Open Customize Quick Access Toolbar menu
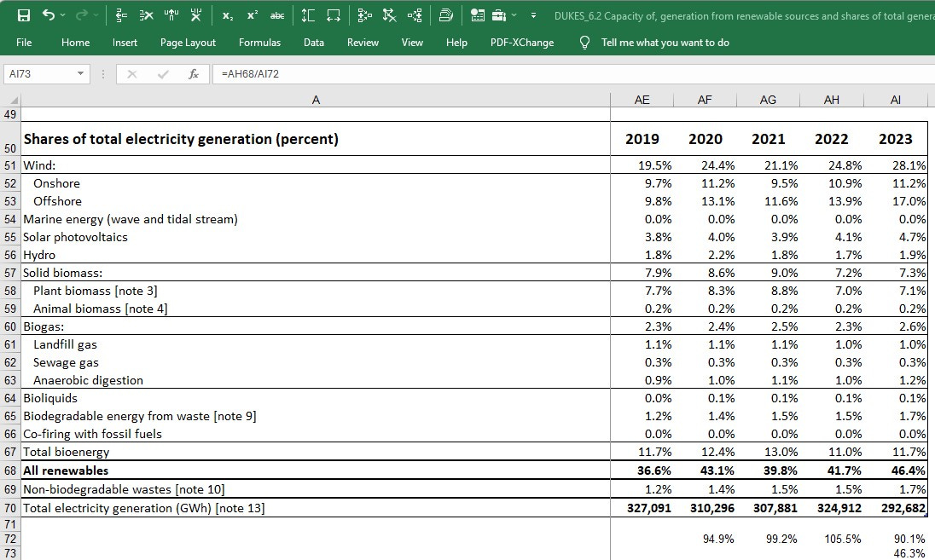 point(533,15)
